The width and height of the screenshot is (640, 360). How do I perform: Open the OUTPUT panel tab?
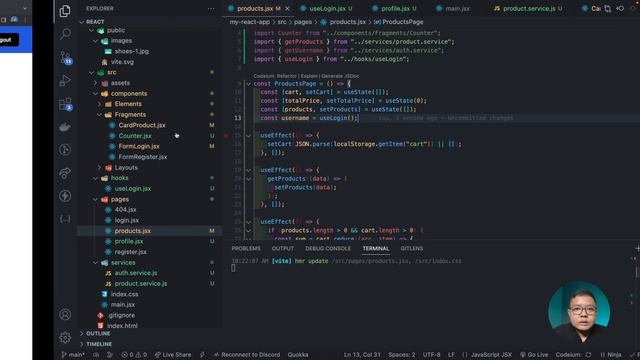coord(282,249)
